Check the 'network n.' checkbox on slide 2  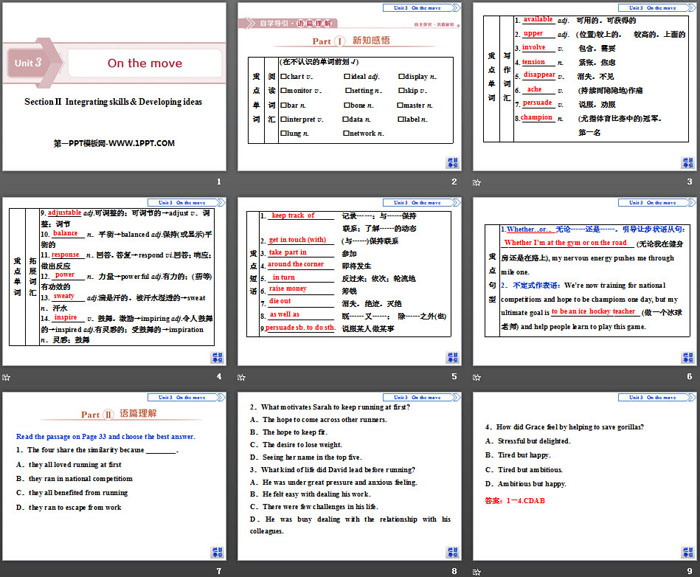click(345, 132)
